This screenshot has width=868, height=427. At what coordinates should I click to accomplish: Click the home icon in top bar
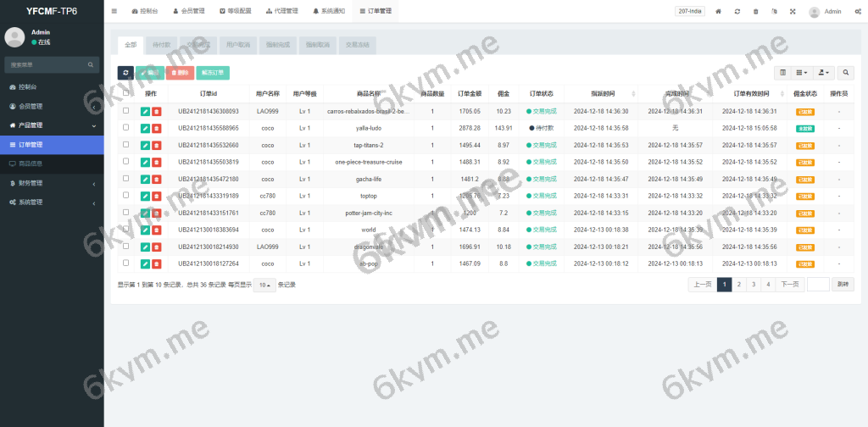719,12
